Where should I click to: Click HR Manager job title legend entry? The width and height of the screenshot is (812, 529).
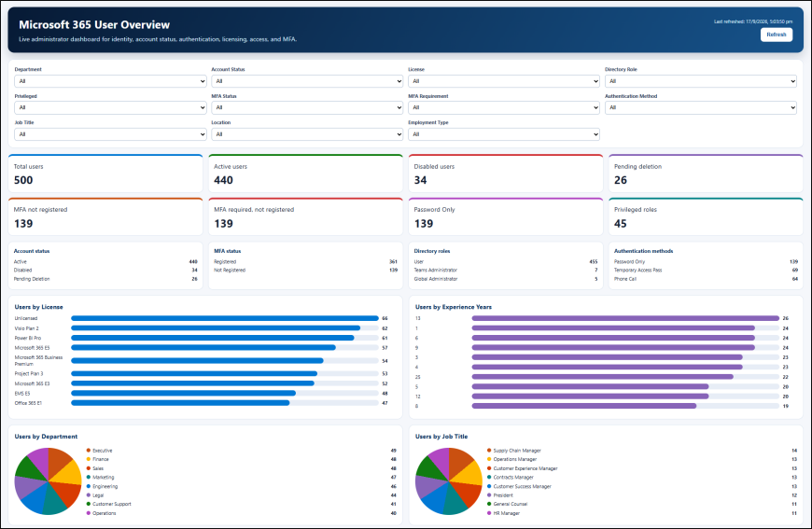point(642,513)
